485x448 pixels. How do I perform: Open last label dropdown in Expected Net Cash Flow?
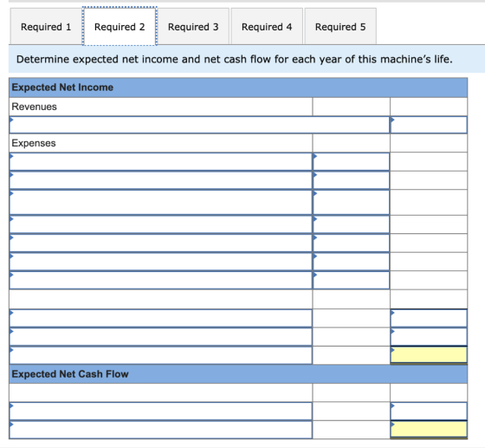click(x=160, y=430)
